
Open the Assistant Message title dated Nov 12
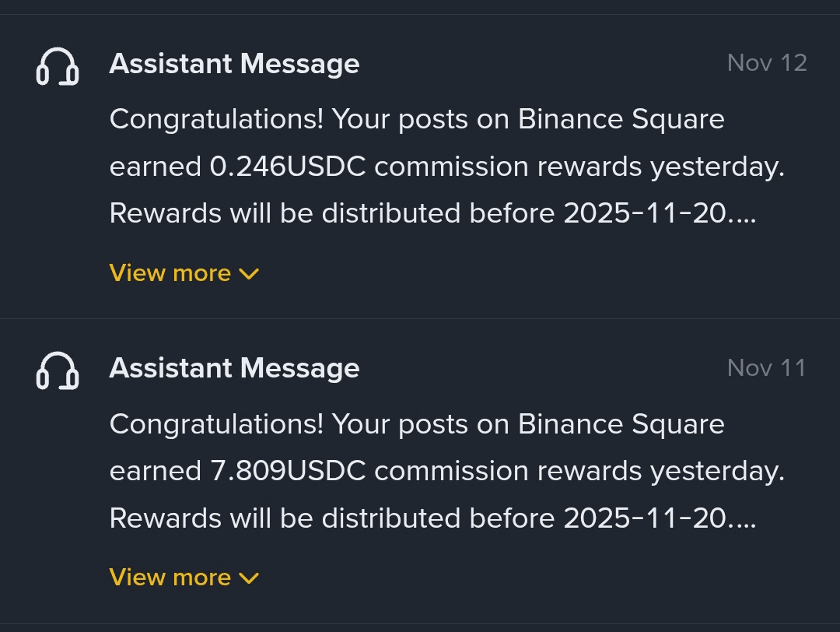tap(234, 64)
